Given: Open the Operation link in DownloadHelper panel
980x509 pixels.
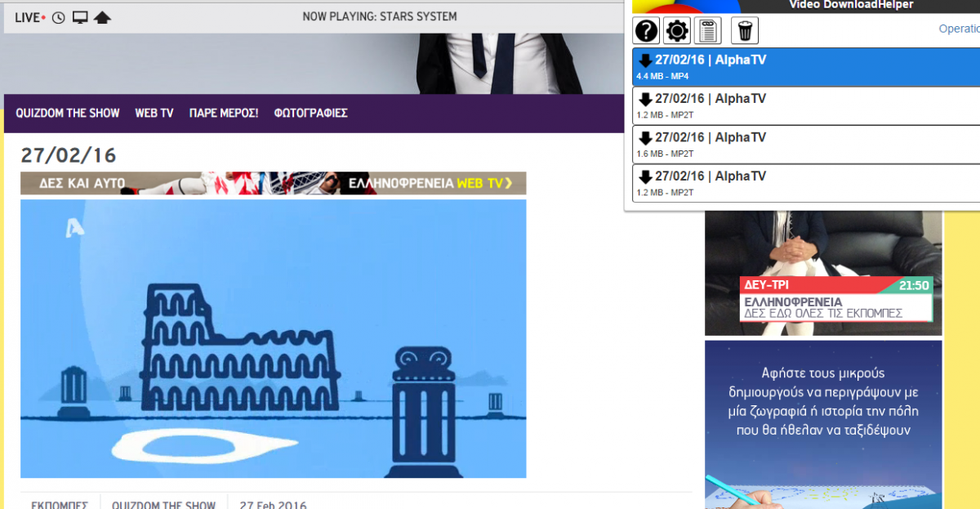Looking at the screenshot, I should [959, 29].
